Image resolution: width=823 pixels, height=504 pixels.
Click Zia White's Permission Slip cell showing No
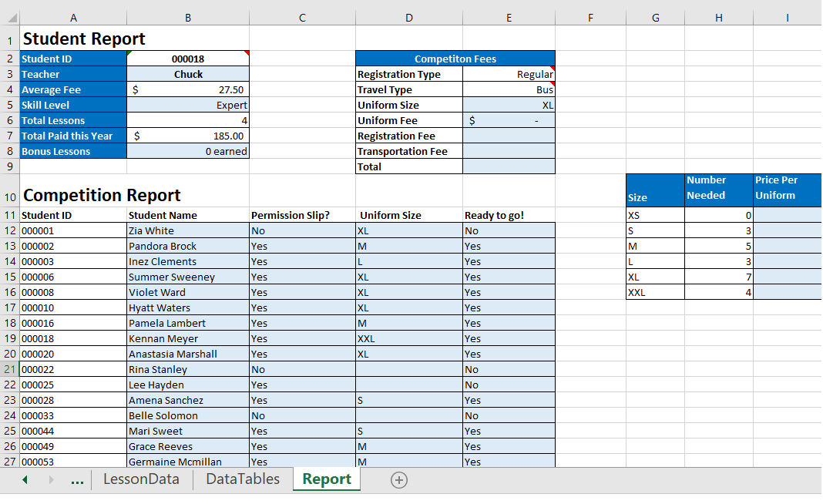[301, 230]
